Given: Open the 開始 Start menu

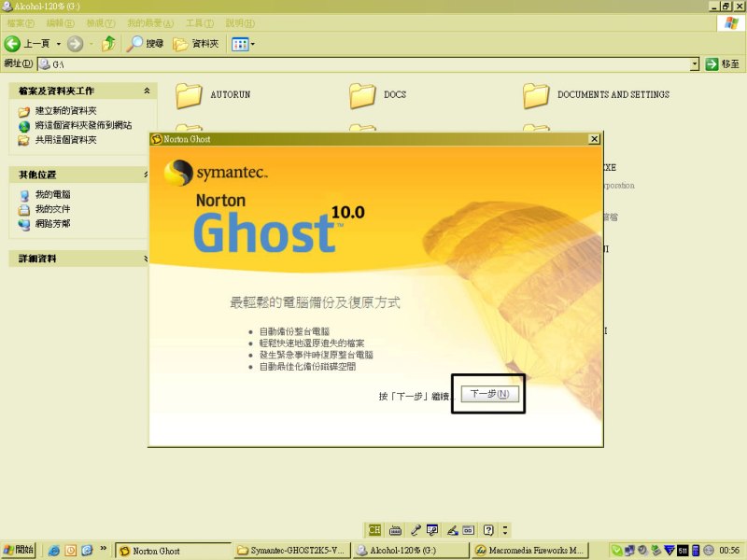Looking at the screenshot, I should tap(19, 550).
